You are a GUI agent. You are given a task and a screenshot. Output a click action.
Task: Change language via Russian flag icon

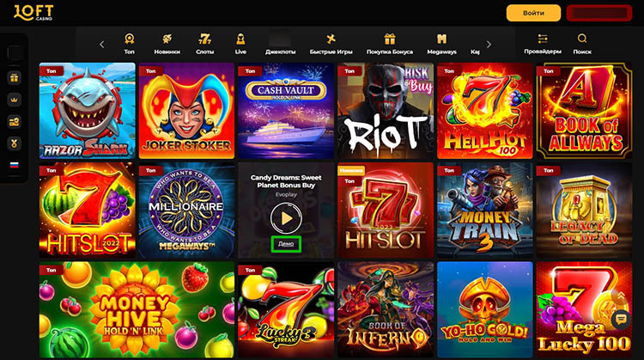pos(15,165)
